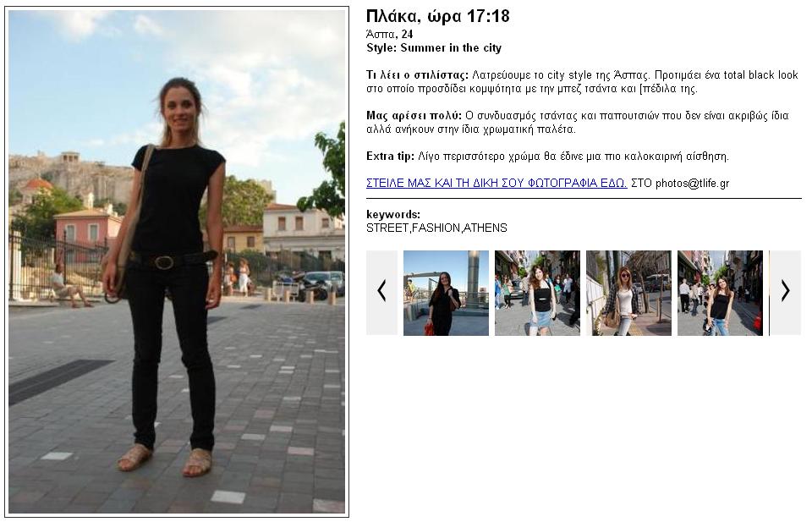
Task: Click the Style: Summer in the city line
Action: tap(434, 47)
